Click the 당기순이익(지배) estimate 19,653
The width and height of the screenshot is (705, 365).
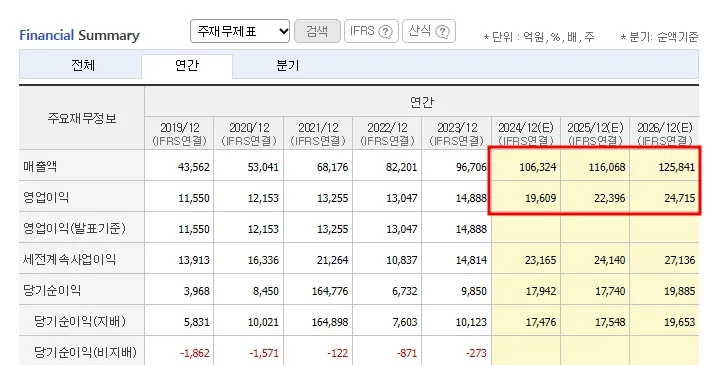[x=680, y=322]
